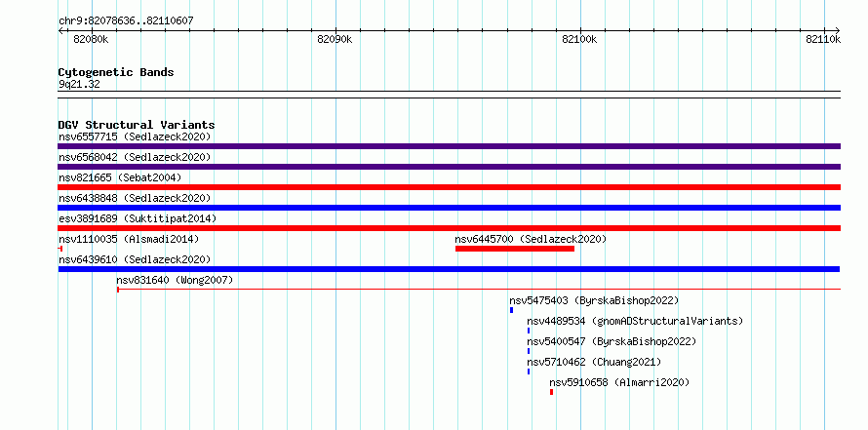This screenshot has height=430, width=868.
Task: Open nsv821665 (Sebat2004) label
Action: pos(120,177)
